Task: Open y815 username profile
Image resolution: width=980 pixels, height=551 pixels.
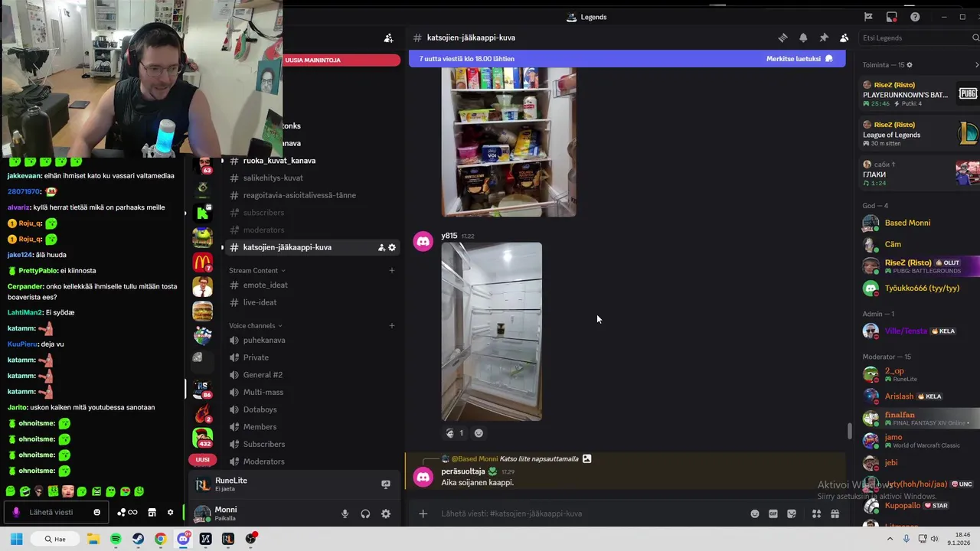Action: tap(449, 236)
